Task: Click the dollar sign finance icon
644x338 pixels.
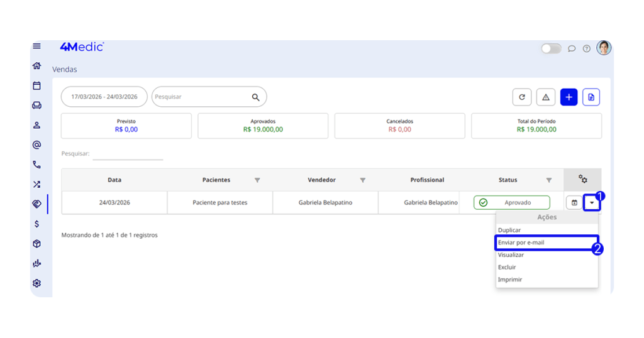Action: pos(36,224)
